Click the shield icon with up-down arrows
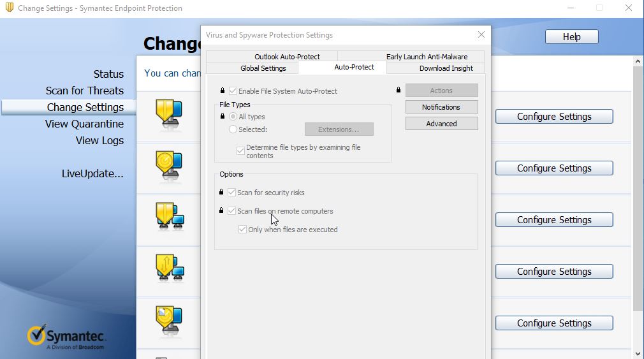The height and width of the screenshot is (359, 644). pyautogui.click(x=170, y=268)
